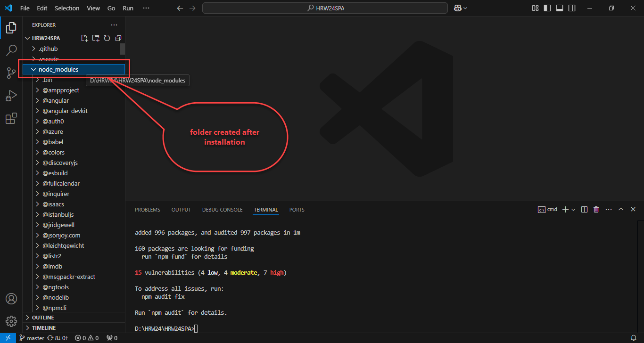Image resolution: width=644 pixels, height=343 pixels.
Task: Toggle the primary side bar layout button
Action: (x=547, y=8)
